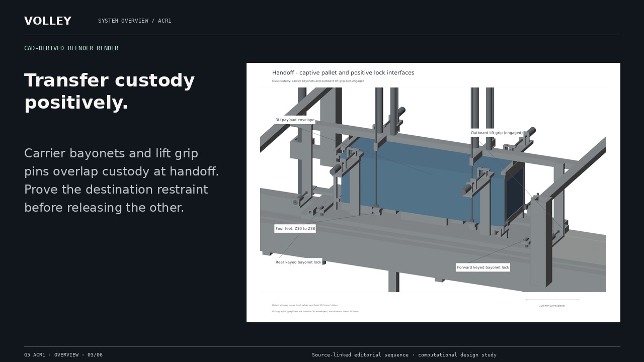The width and height of the screenshot is (644, 362).
Task: Select the CAD-DERIVED BLENDER RENDER tag
Action: tap(71, 48)
